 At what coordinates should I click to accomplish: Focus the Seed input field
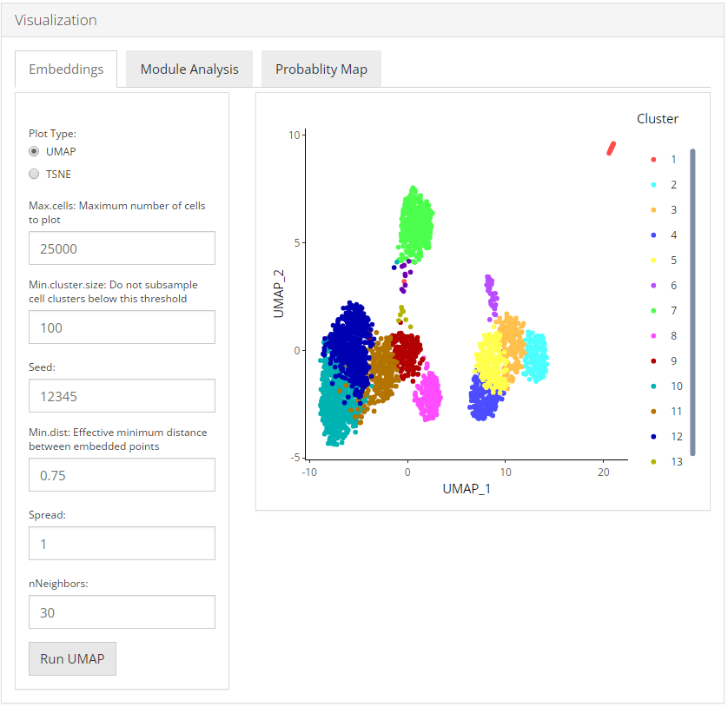(x=122, y=396)
